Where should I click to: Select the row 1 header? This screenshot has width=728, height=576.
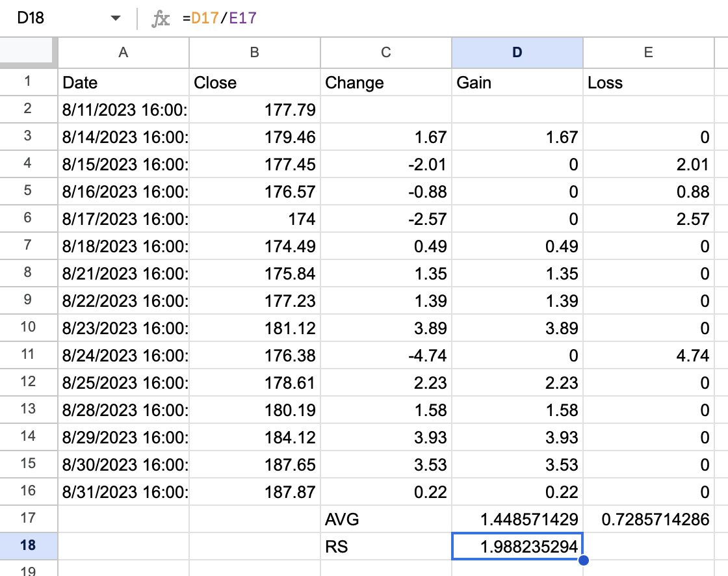pos(28,82)
